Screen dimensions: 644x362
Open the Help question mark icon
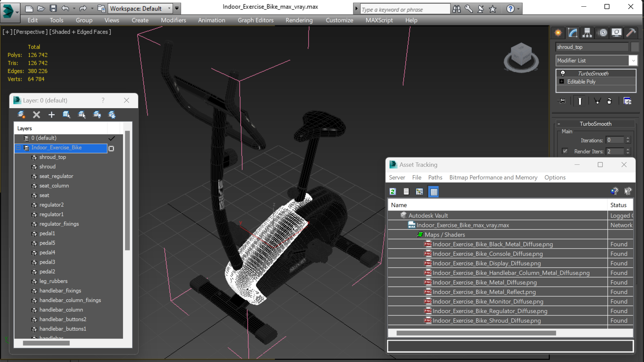pos(510,9)
